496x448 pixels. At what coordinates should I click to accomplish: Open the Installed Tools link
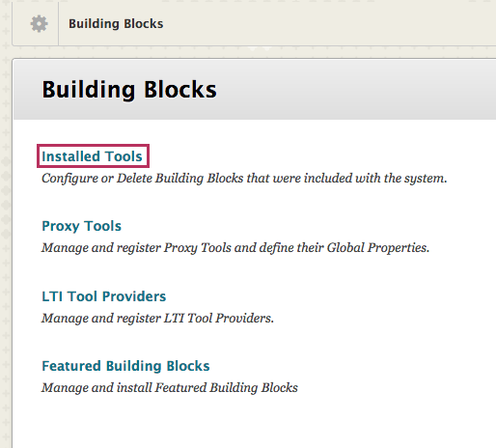[92, 156]
